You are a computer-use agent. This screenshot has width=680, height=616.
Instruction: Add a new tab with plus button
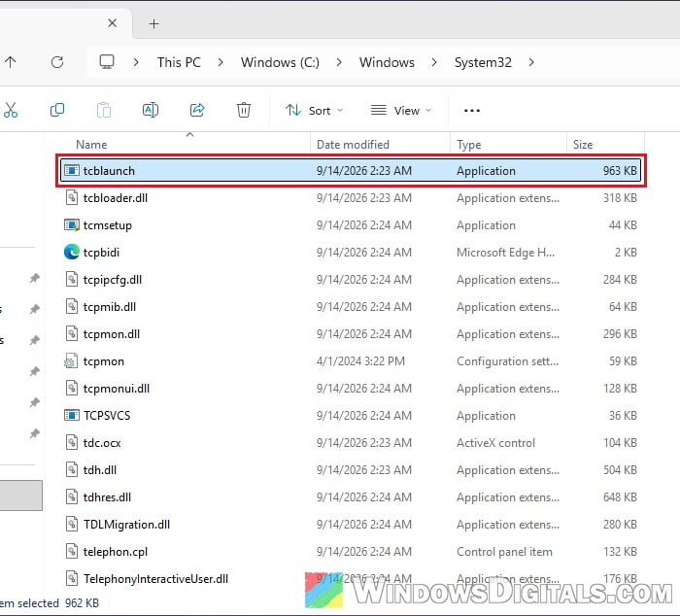tap(153, 24)
